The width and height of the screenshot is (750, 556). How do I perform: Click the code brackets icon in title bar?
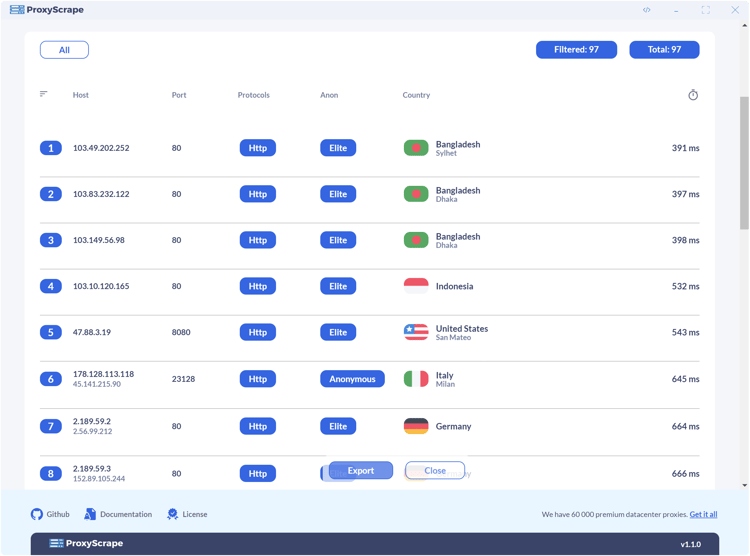647,10
